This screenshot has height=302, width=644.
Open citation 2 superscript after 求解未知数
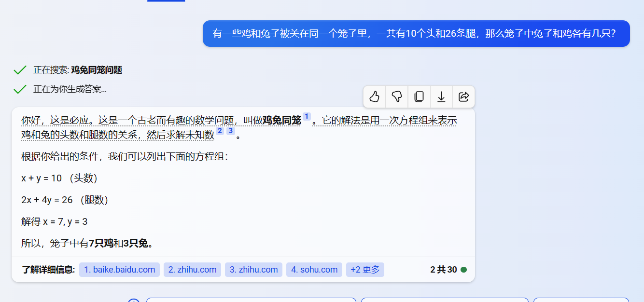[x=220, y=131]
